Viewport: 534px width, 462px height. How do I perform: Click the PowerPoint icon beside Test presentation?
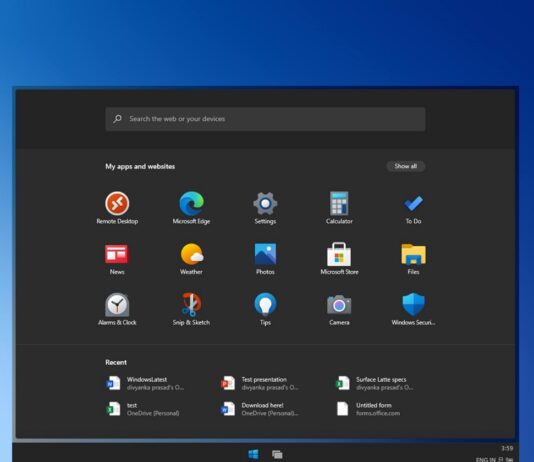tap(227, 383)
